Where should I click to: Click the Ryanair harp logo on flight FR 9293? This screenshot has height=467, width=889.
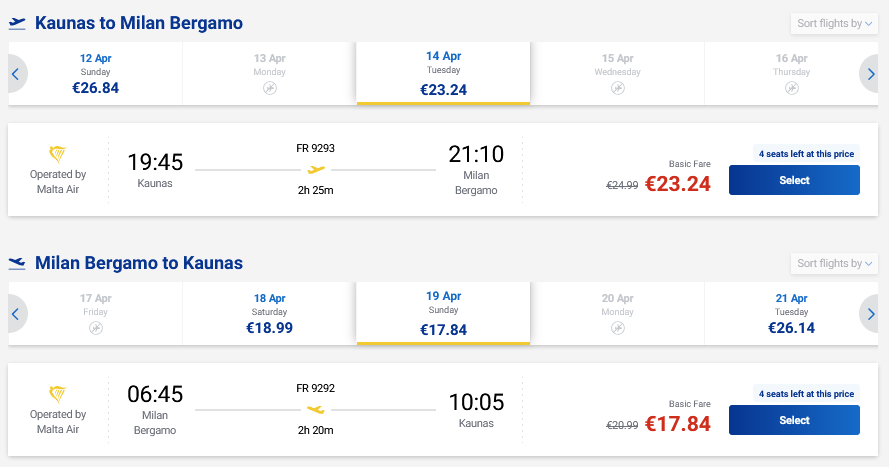pyautogui.click(x=58, y=153)
